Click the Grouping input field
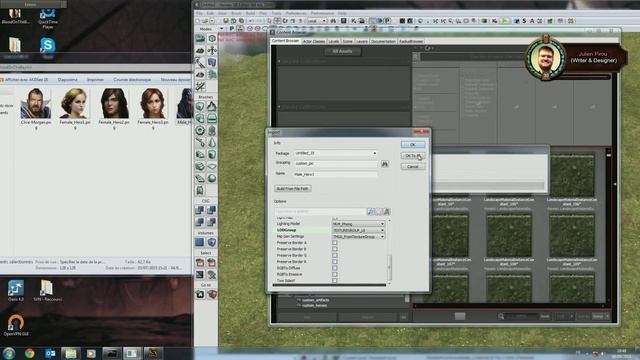 [x=336, y=163]
